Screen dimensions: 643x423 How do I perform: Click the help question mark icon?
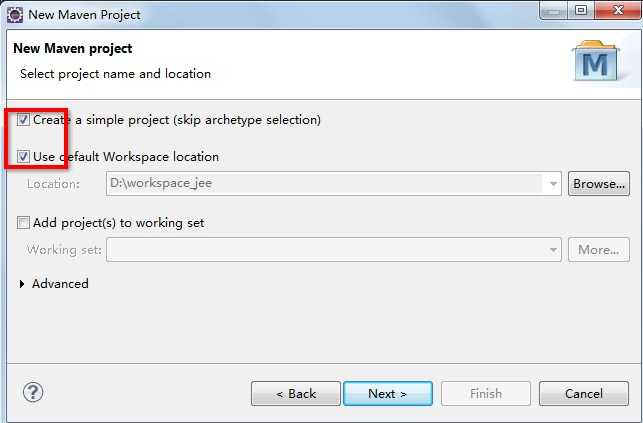(33, 392)
